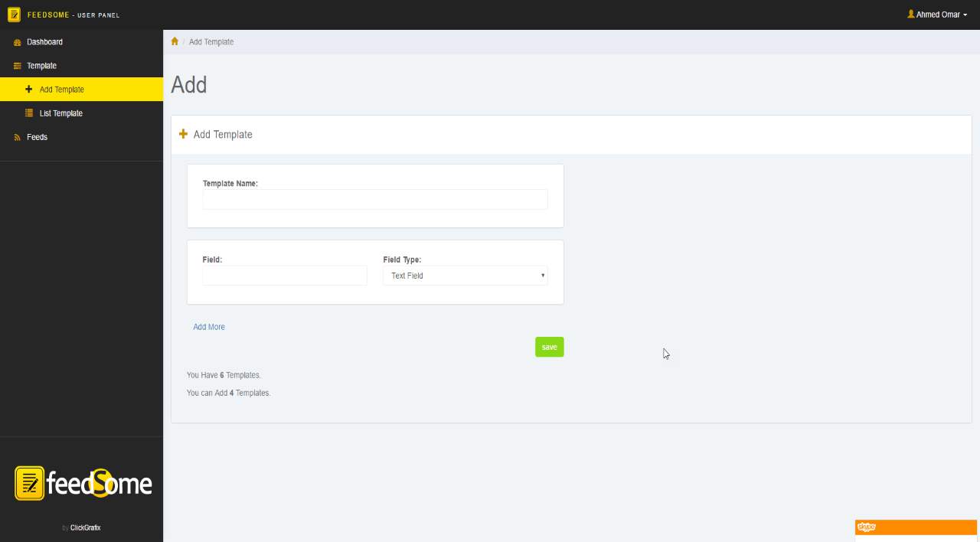Open List Template in sidebar

(81, 113)
